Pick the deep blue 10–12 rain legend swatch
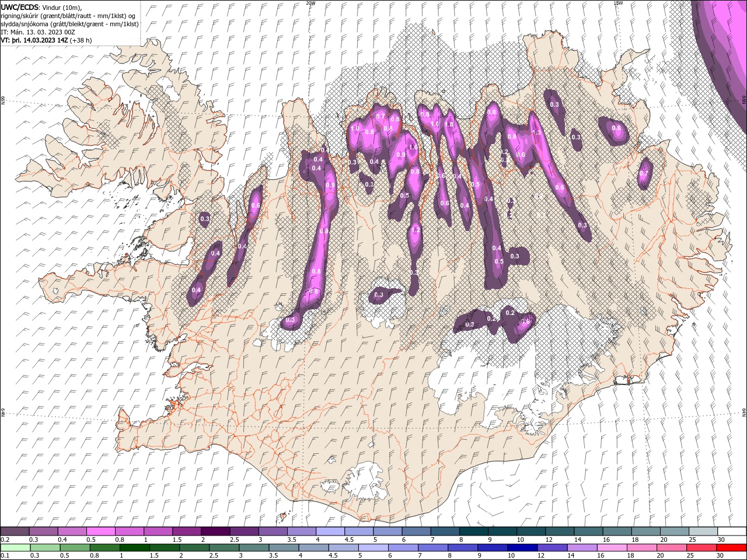 point(523,547)
